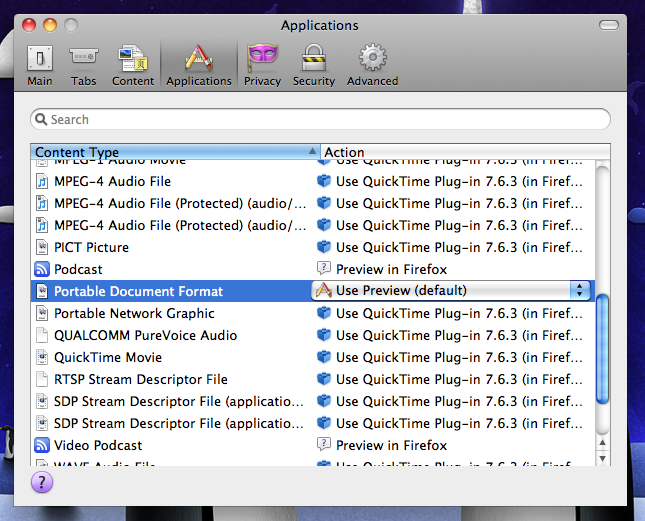Click the Video Podcast RSS icon
Viewport: 645px width, 521px height.
pos(42,445)
